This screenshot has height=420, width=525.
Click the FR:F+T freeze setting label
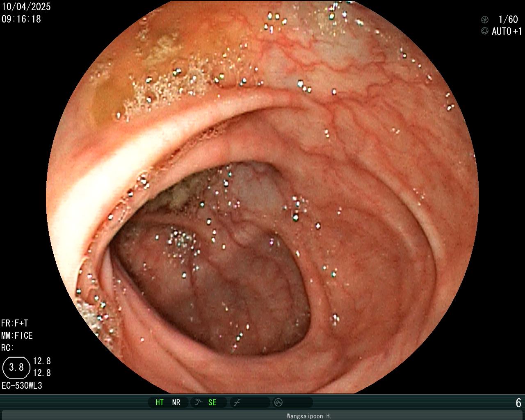[15, 323]
